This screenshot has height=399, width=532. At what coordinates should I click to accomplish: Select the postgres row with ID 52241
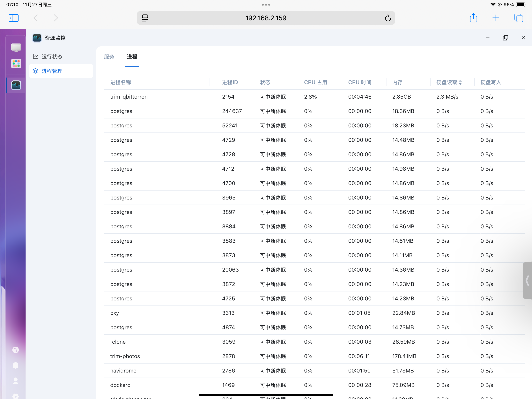tap(314, 126)
